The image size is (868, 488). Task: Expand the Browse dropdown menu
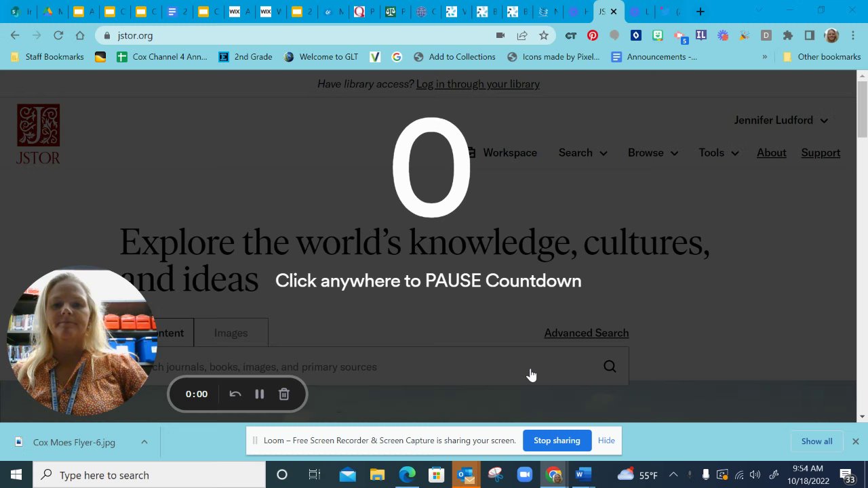pyautogui.click(x=652, y=152)
